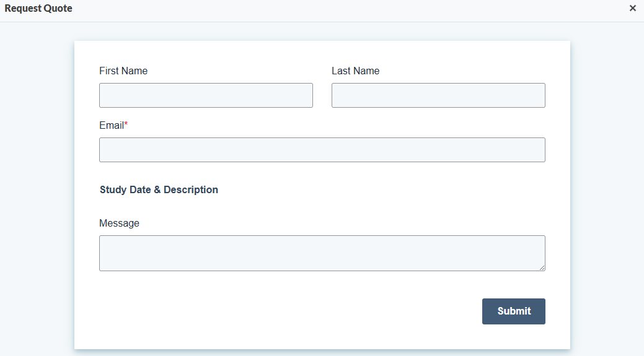This screenshot has width=644, height=356.
Task: Click the blank form area left of Submit
Action: (x=288, y=311)
